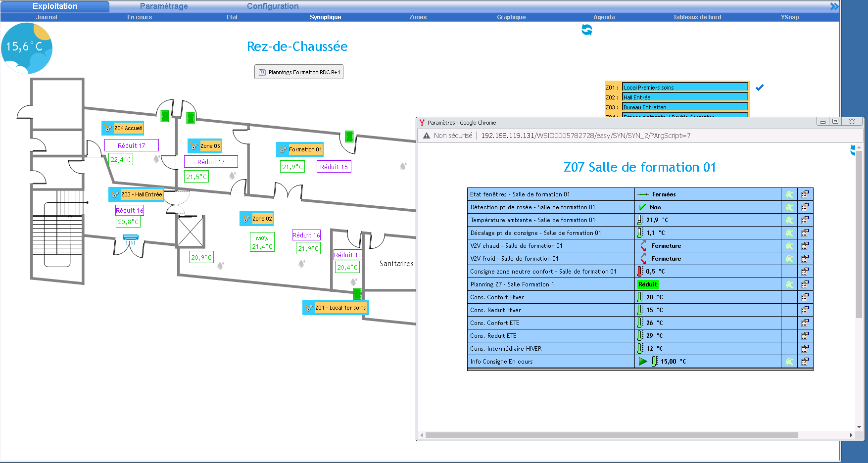
Task: Click the Z03 - Hall Entrée zone icon
Action: pyautogui.click(x=115, y=194)
